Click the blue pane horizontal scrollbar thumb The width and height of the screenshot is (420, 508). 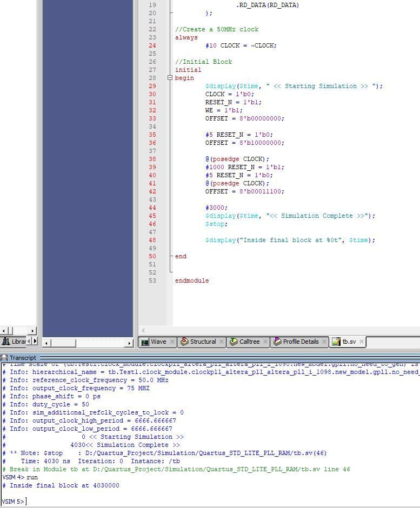(63, 343)
